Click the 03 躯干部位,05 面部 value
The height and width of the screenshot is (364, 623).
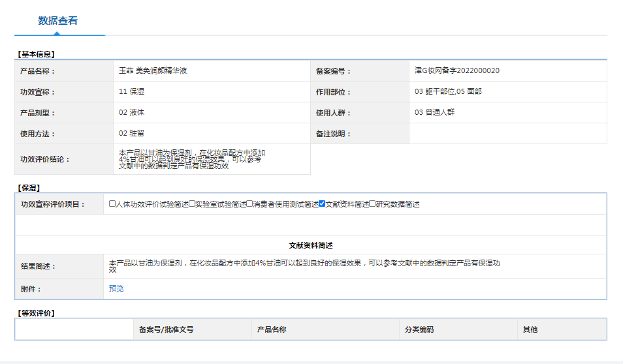click(x=448, y=91)
